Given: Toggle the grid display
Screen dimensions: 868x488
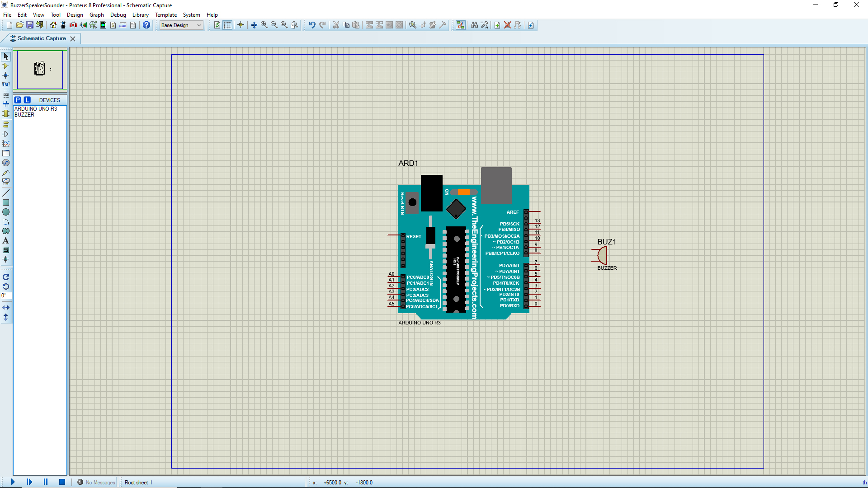Looking at the screenshot, I should (x=227, y=25).
